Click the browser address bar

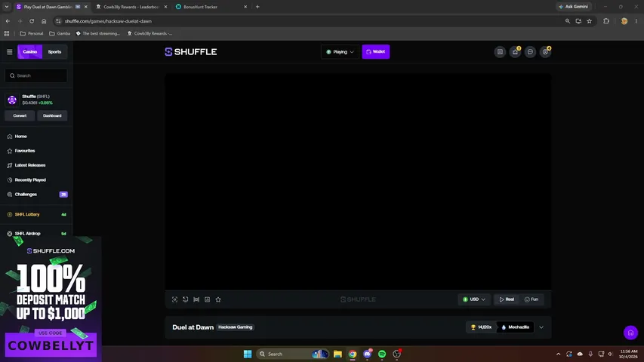click(x=312, y=21)
